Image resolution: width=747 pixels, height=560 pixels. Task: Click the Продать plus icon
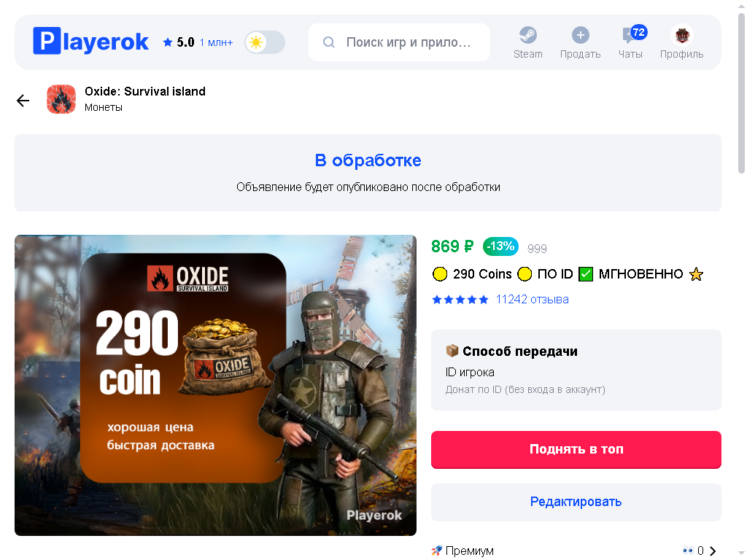[x=580, y=35]
